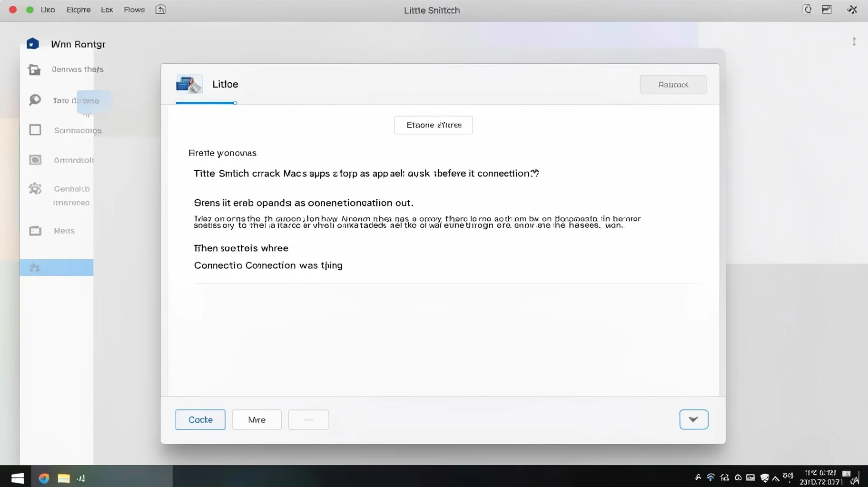Click the pin icon at the title bar's right end
The width and height of the screenshot is (868, 487).
click(852, 10)
